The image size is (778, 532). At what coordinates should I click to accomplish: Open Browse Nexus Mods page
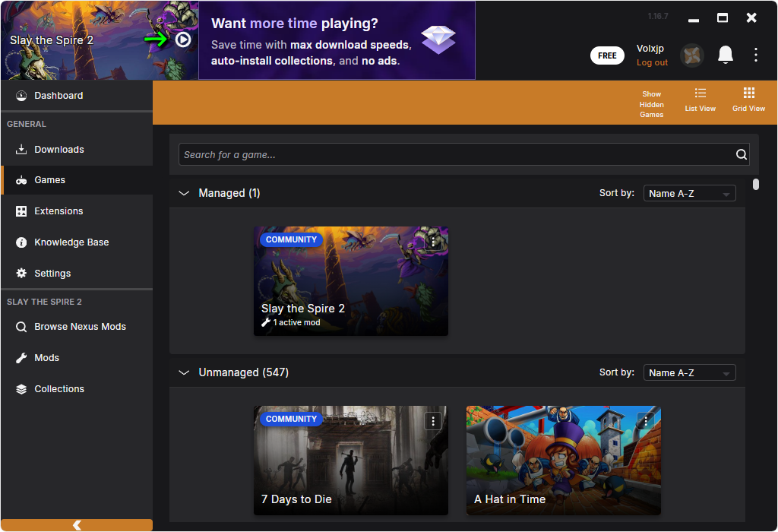coord(80,327)
